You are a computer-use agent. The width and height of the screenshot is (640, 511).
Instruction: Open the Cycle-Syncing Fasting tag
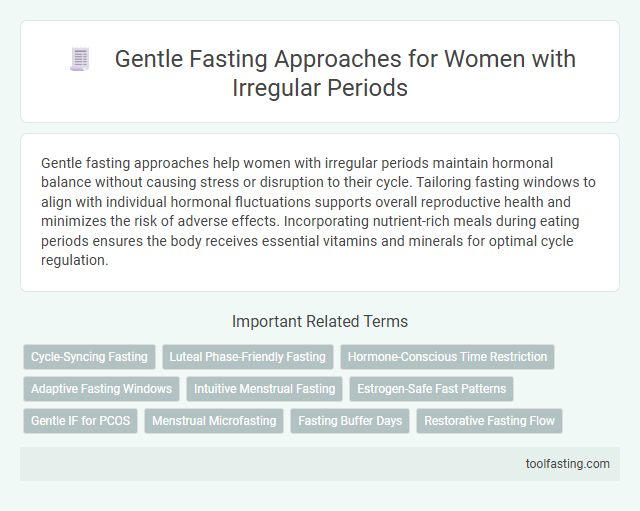(x=89, y=357)
